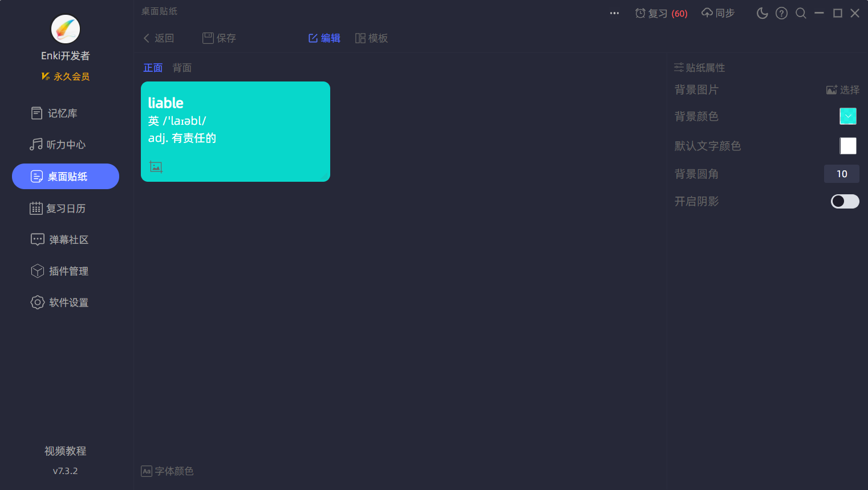Image resolution: width=868 pixels, height=490 pixels.
Task: Open the 默认文字颜色 white swatch
Action: (848, 146)
